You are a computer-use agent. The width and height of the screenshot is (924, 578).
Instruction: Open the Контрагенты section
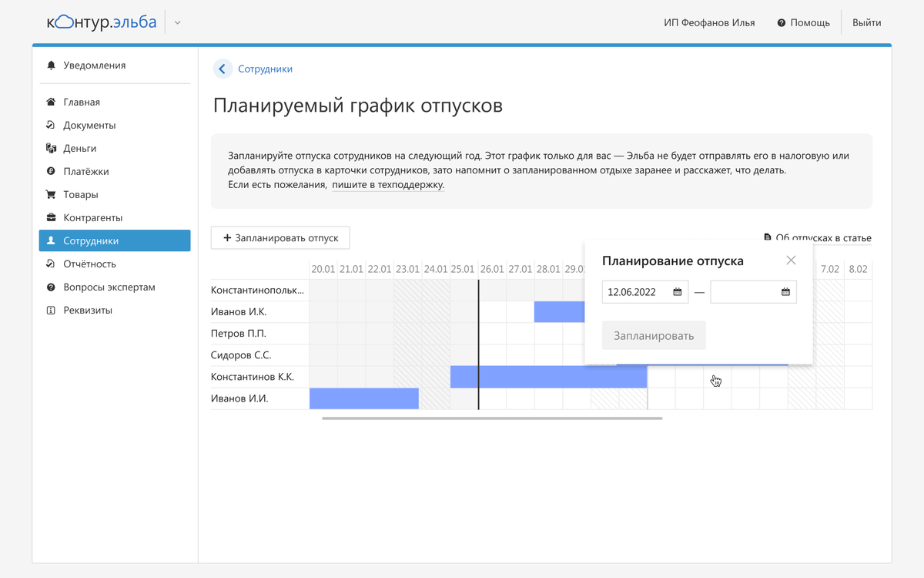pos(93,217)
